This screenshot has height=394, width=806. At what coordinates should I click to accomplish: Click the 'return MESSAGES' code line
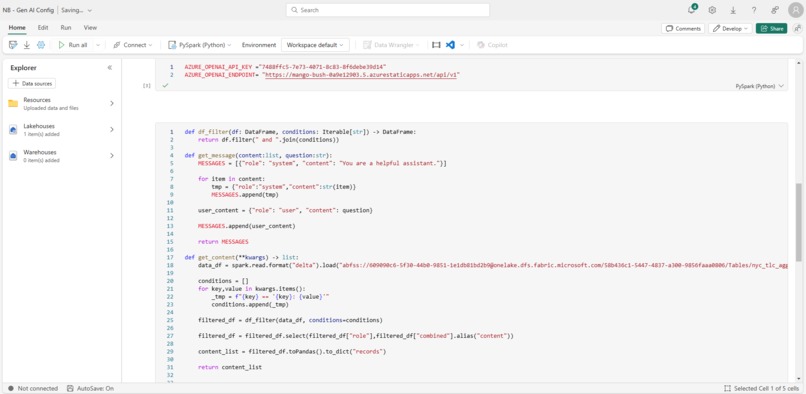[223, 242]
